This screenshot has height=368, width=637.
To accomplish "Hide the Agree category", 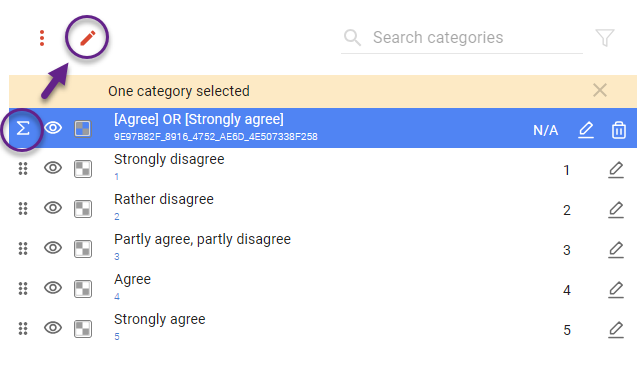I will click(53, 288).
